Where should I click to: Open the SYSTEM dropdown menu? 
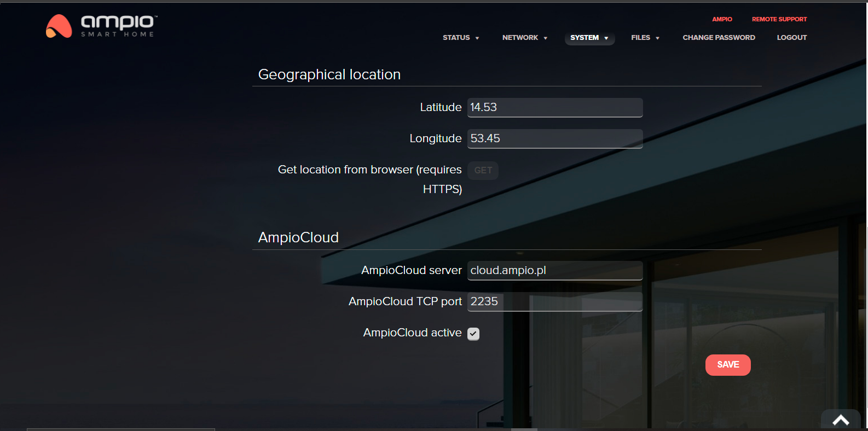tap(589, 38)
